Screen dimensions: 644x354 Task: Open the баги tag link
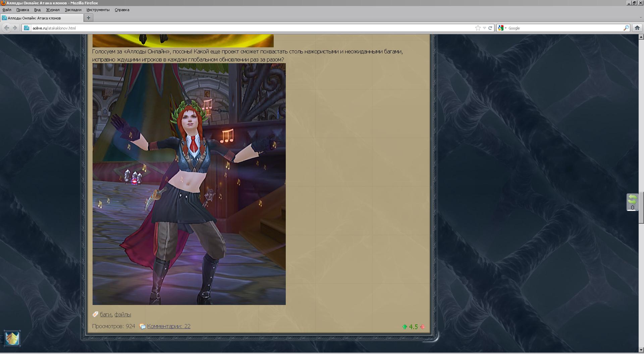pyautogui.click(x=105, y=314)
